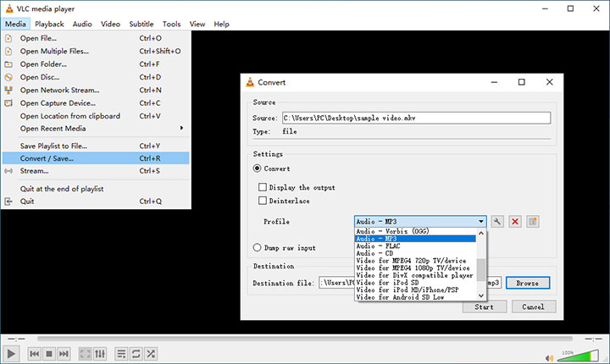Click the profile list scrollbar up arrow
Screen dimensions: 610x364
(x=481, y=234)
